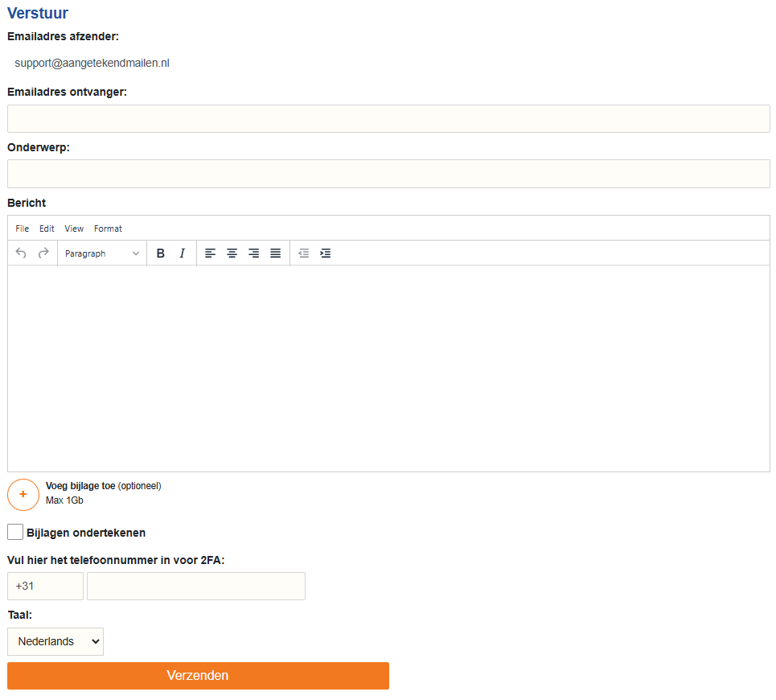Open the File menu in editor
776x700 pixels.
[22, 229]
